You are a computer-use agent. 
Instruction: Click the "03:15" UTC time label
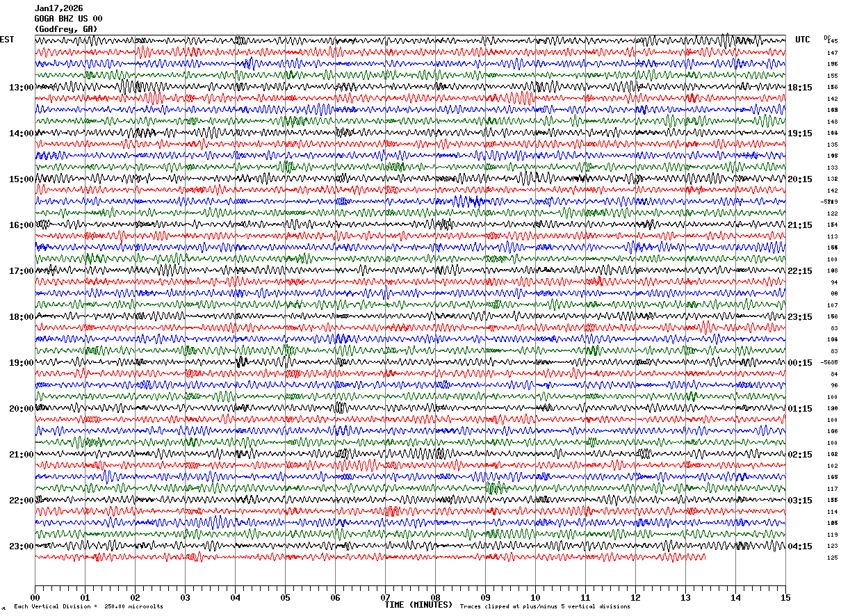800,501
